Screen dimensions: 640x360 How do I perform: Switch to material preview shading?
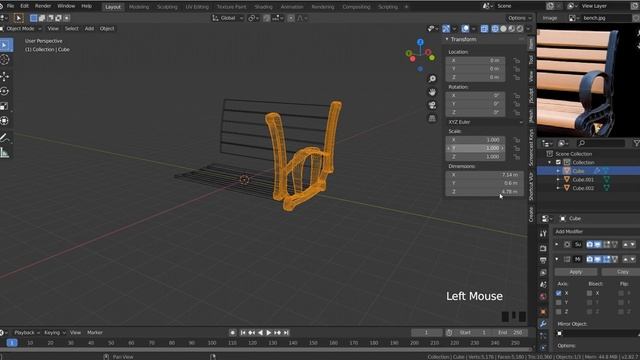(511, 29)
